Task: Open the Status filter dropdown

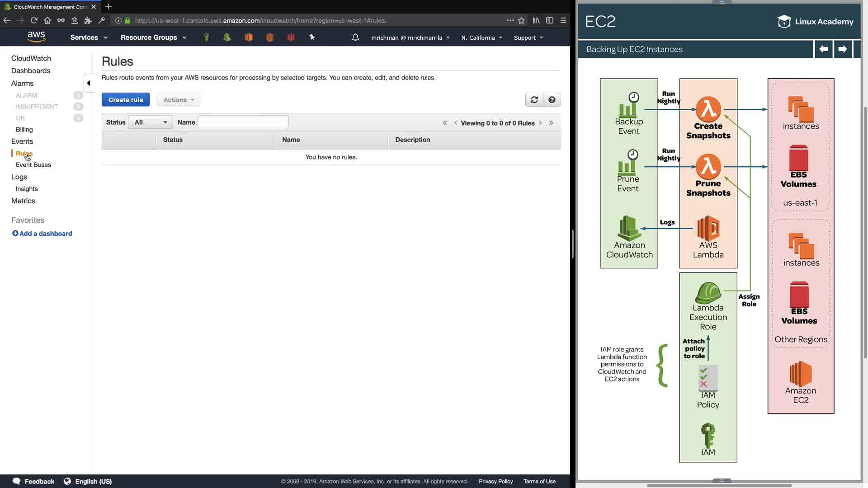Action: click(x=150, y=122)
